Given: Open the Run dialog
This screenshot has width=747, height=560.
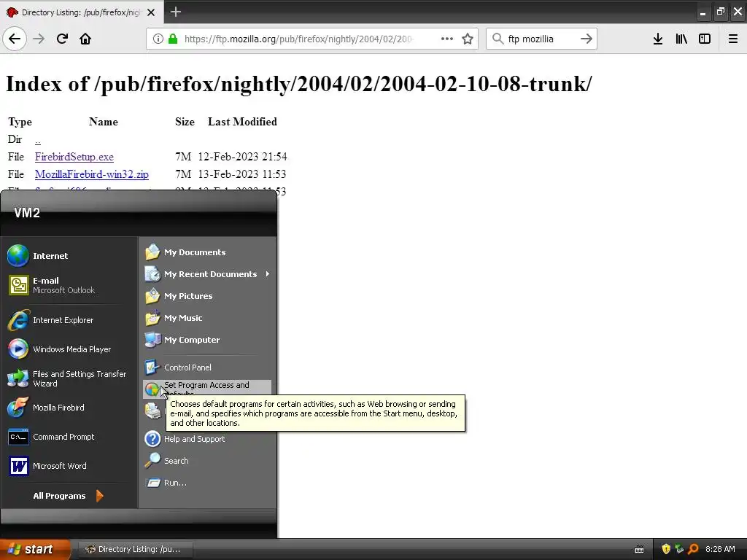Looking at the screenshot, I should coord(207,483).
